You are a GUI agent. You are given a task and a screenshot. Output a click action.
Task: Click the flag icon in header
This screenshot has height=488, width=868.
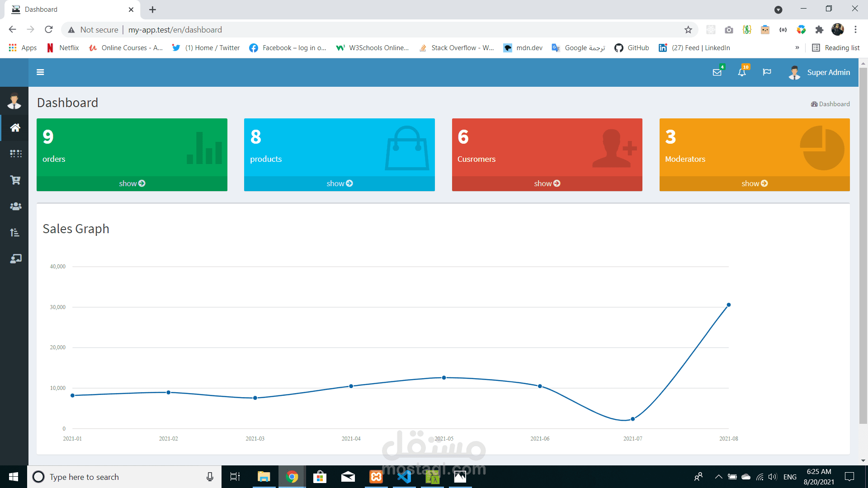pyautogui.click(x=767, y=72)
